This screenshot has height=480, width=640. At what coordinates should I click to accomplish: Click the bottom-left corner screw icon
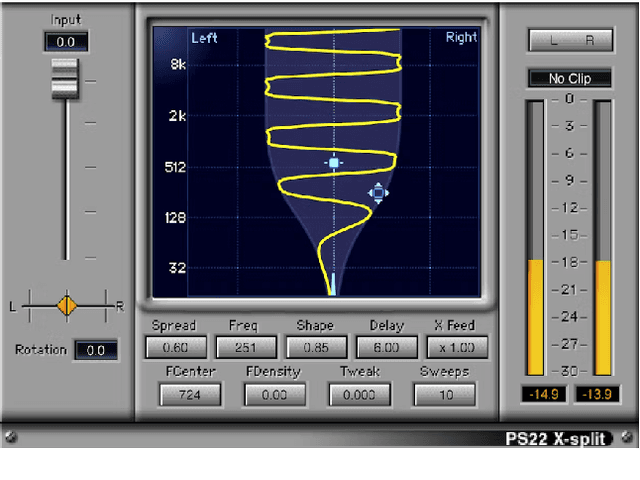click(x=10, y=437)
